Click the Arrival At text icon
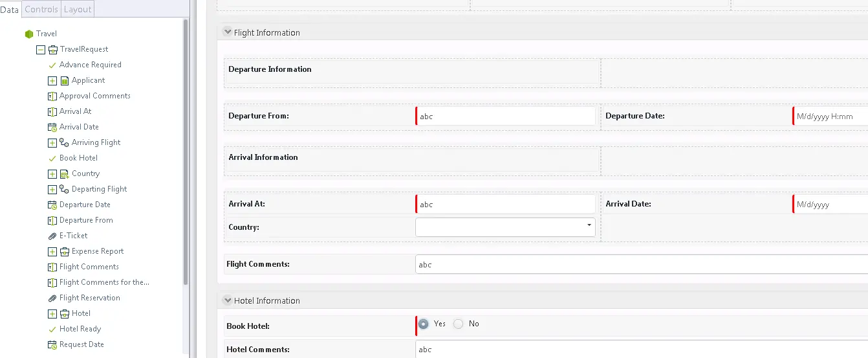 click(x=52, y=111)
